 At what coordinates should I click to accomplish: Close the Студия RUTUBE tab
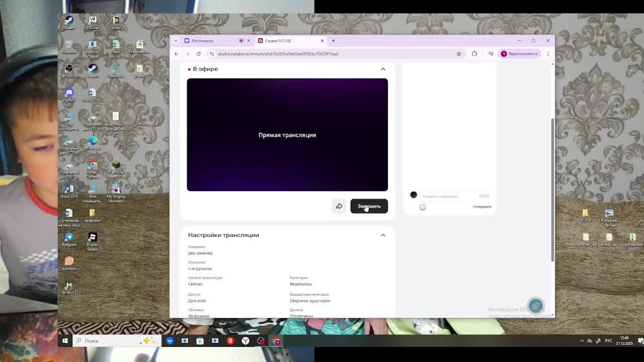tap(322, 41)
